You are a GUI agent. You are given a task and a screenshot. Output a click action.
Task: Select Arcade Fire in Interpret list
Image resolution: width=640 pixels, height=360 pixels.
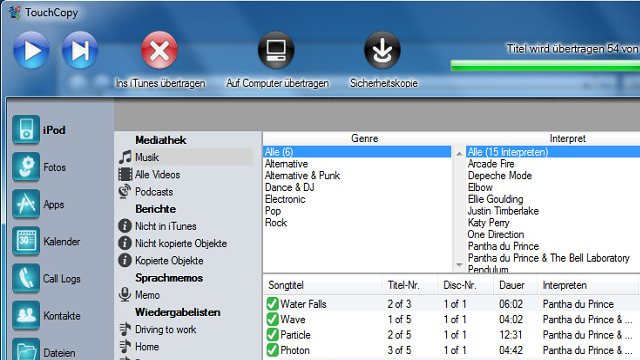tap(491, 164)
